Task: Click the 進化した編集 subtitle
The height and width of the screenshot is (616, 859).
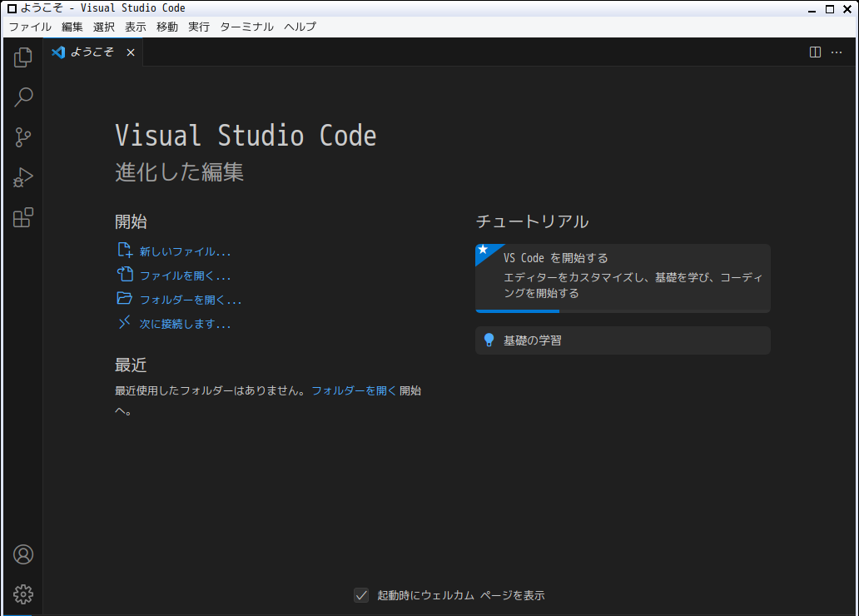Action: pos(179,172)
